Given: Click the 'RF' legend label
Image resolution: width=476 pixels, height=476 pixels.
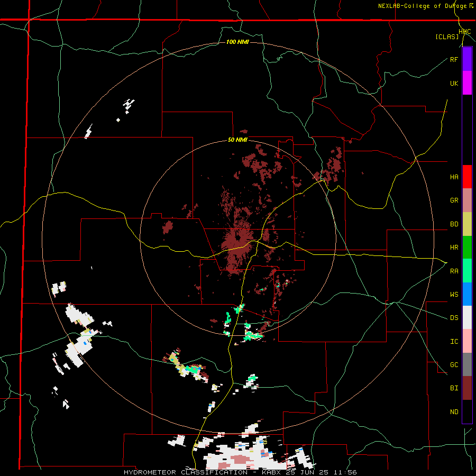Looking at the screenshot, I should tap(454, 59).
